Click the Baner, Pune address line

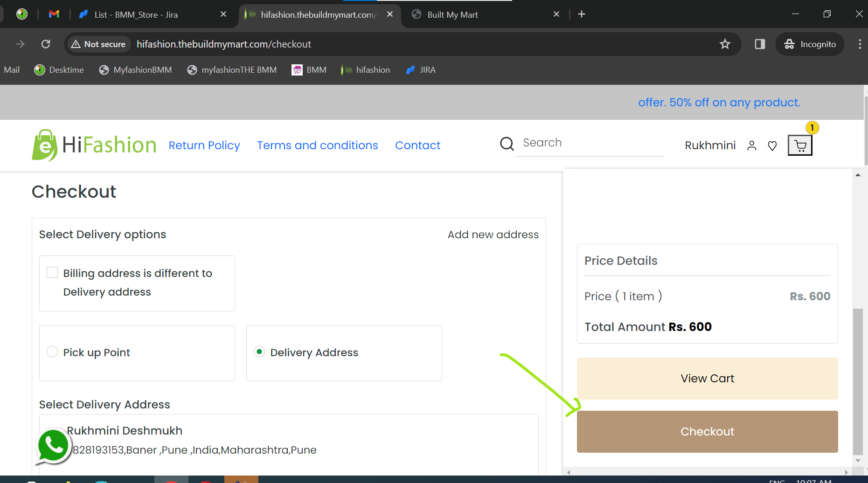[195, 450]
